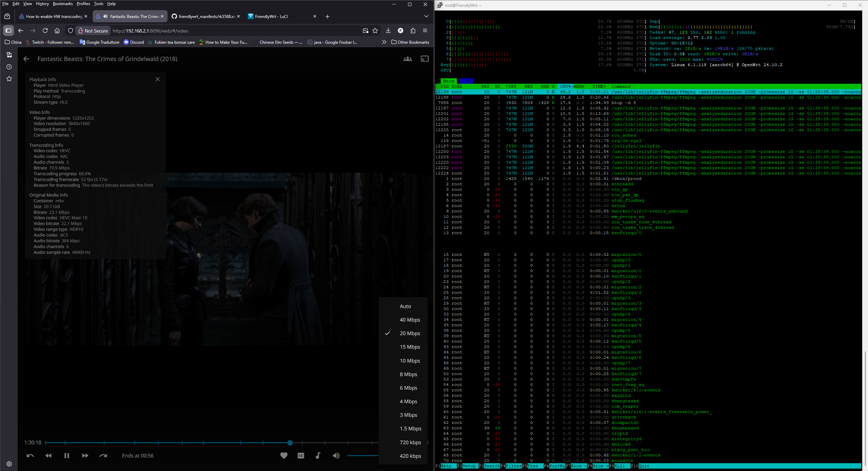This screenshot has width=868, height=471.
Task: Click the rewind button in player controls
Action: click(x=49, y=456)
